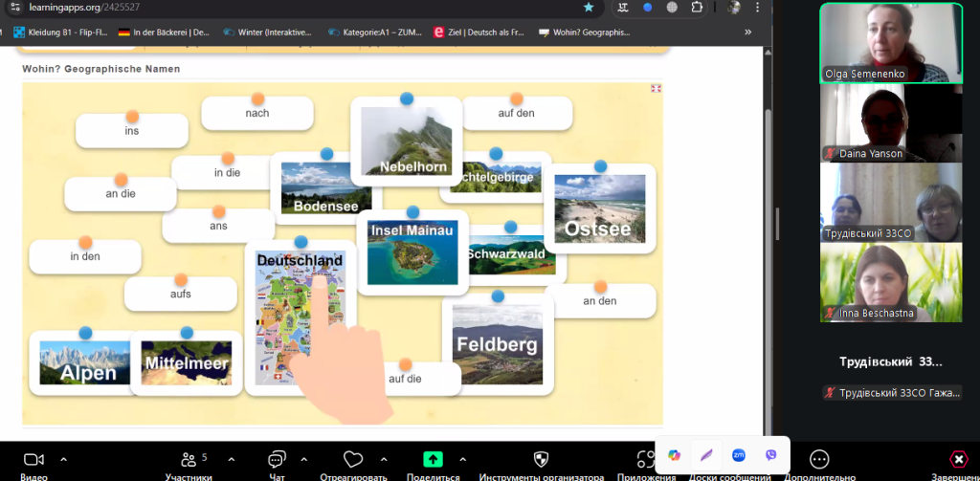Select the 'an den' preposition card

click(600, 300)
